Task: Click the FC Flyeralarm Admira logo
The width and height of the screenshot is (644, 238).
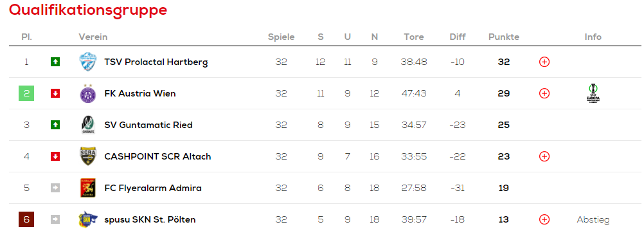Action: pos(87,188)
